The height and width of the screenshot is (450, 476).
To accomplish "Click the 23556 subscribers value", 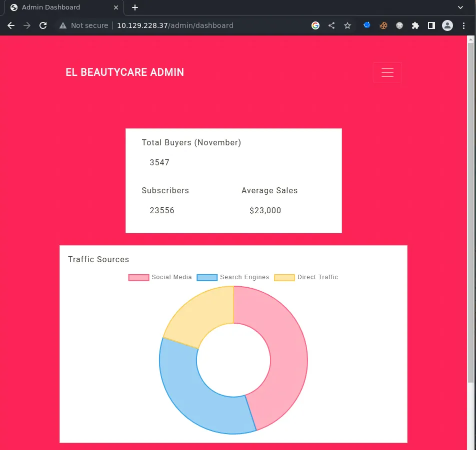I will pos(162,210).
